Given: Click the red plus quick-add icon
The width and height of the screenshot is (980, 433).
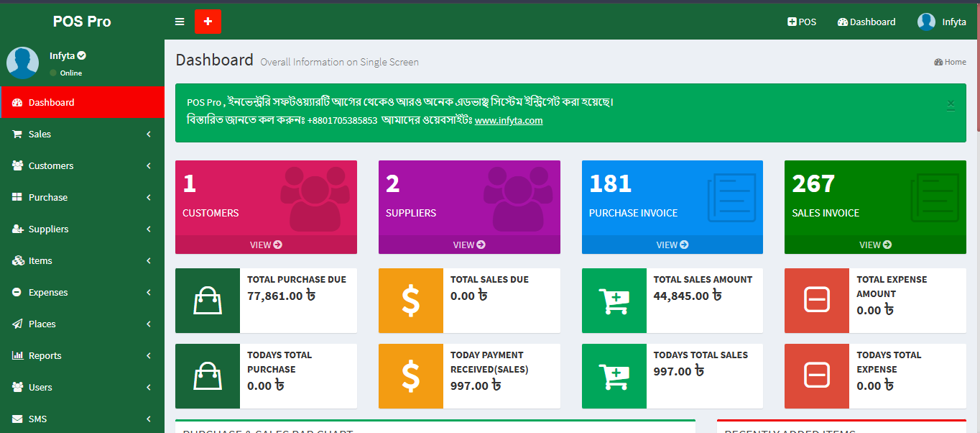Looking at the screenshot, I should point(208,22).
